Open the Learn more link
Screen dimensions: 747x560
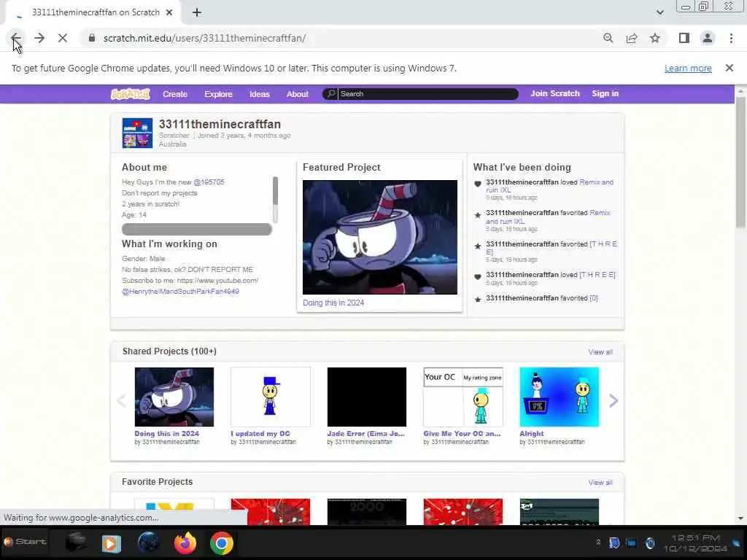click(x=688, y=69)
